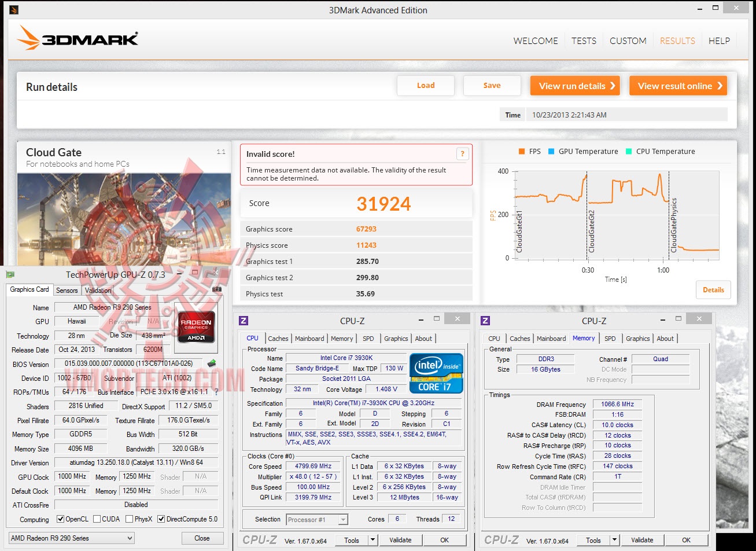Click the purple Z icon of the memory-timings CPU-Z window
The height and width of the screenshot is (551, 756).
point(485,321)
